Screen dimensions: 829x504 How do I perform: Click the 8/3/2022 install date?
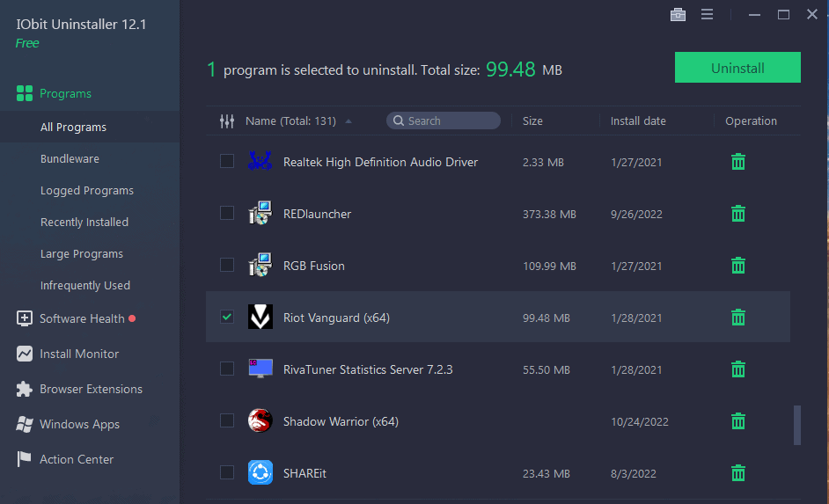click(x=634, y=473)
